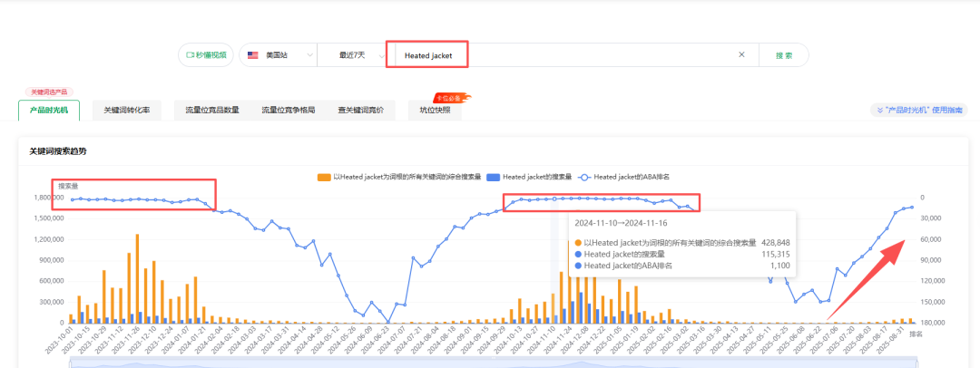Open the 流量位竞争格局 tab
Viewport: 980px width, 368px height.
pos(289,110)
